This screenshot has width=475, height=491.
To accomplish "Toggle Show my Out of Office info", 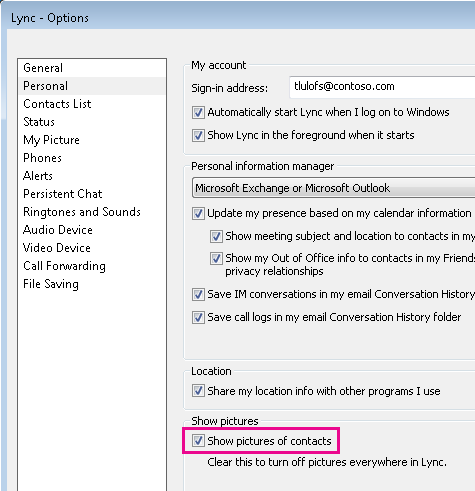I will click(x=216, y=258).
